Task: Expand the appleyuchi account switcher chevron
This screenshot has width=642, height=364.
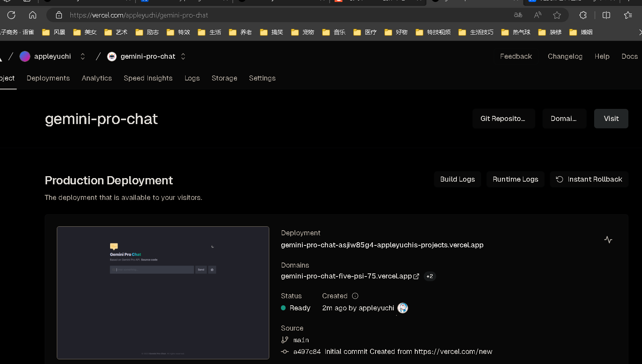Action: tap(82, 56)
